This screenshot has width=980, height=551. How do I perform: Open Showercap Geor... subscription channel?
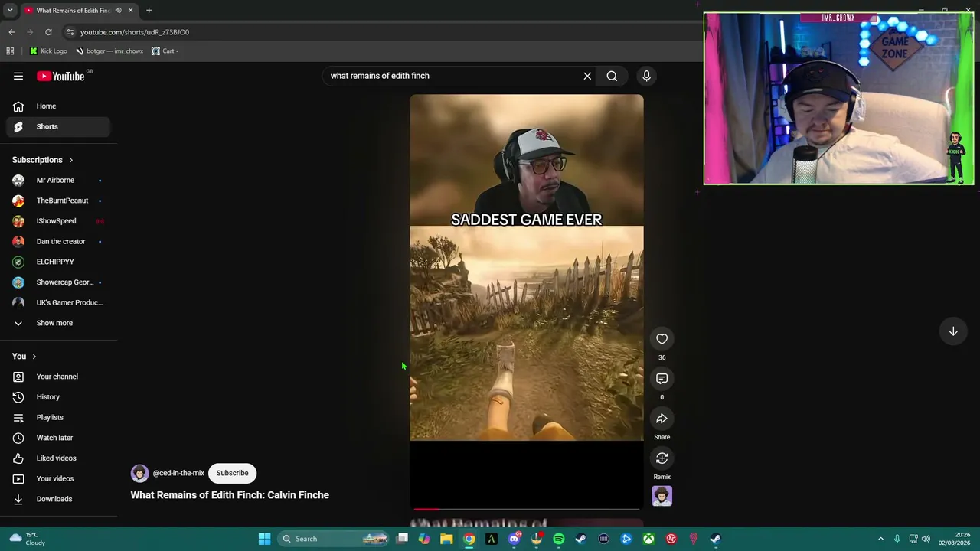[58, 282]
